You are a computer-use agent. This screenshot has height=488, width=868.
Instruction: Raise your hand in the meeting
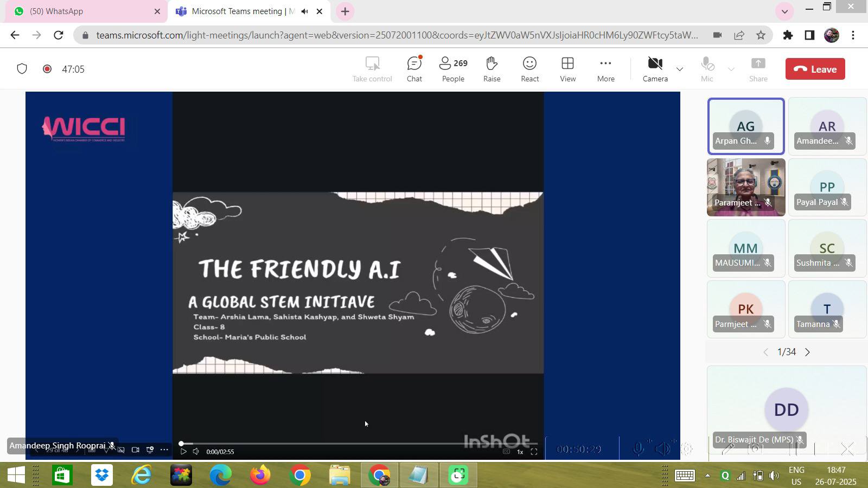pos(492,69)
